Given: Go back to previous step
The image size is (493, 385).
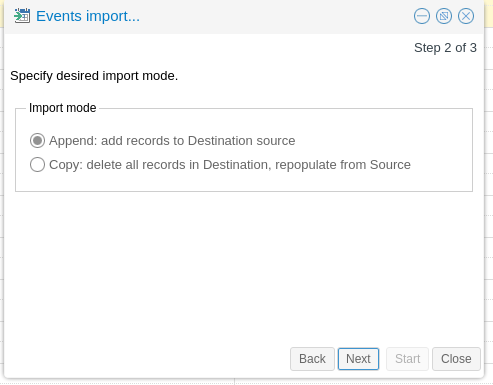Looking at the screenshot, I should tap(312, 359).
